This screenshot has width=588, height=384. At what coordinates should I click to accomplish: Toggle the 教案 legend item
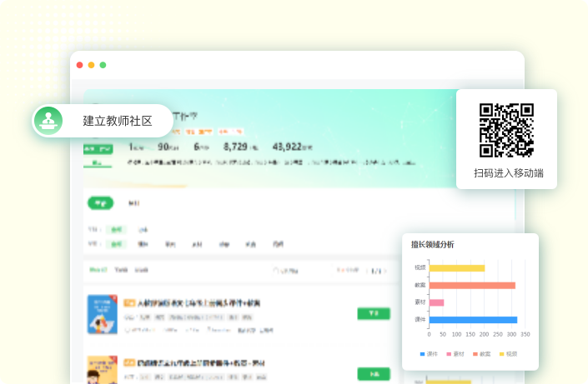point(482,354)
